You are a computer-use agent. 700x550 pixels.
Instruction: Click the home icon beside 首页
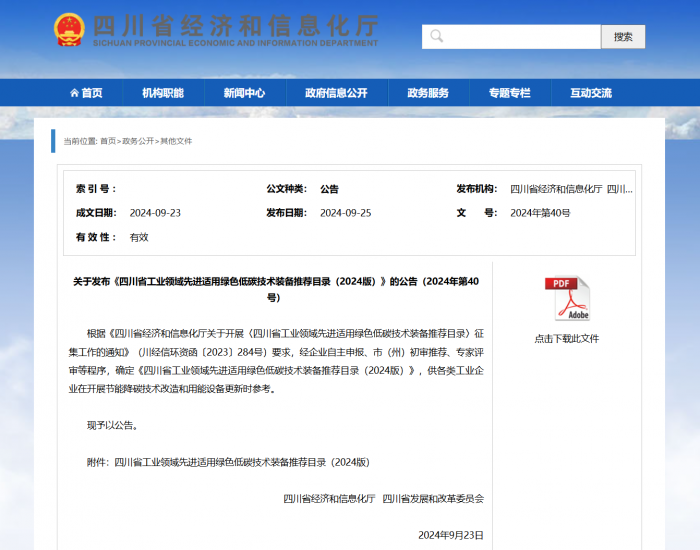click(x=74, y=93)
